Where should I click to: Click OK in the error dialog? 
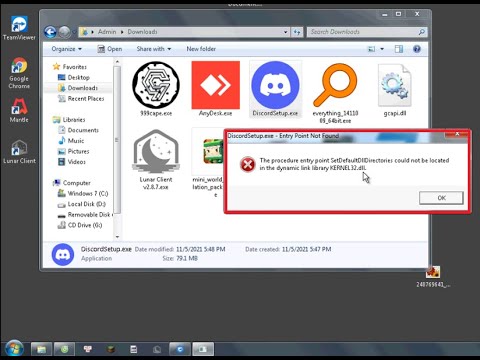click(x=441, y=198)
